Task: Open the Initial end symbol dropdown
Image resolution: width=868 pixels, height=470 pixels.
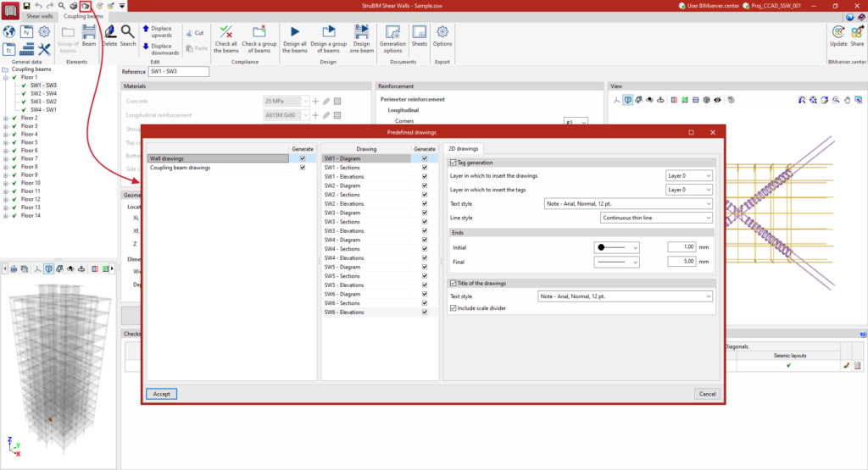Action: tap(617, 247)
